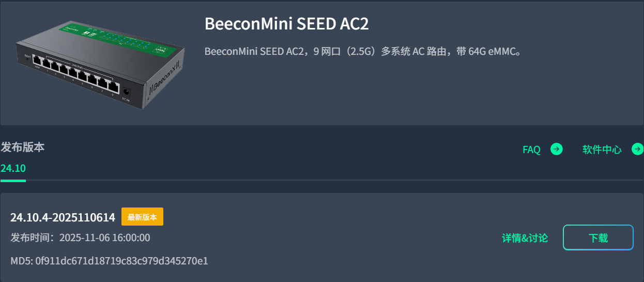Image resolution: width=644 pixels, height=282 pixels.
Task: Click the yellow 最新版本 badge
Action: [142, 217]
